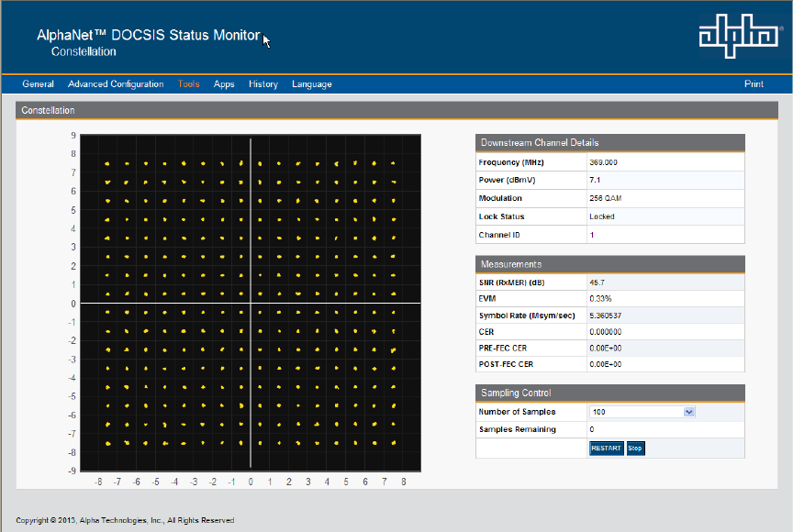Image resolution: width=793 pixels, height=532 pixels.
Task: Click the Print link
Action: (754, 83)
